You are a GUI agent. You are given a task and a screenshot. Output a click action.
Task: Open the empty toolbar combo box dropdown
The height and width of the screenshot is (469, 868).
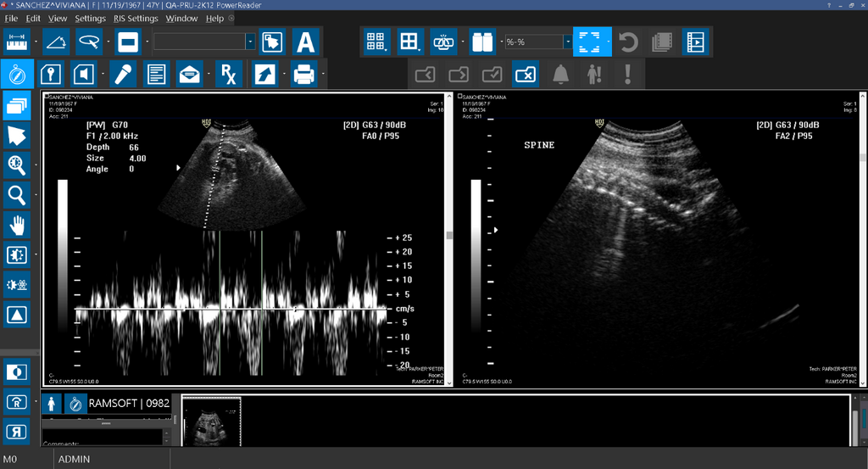[x=250, y=41]
